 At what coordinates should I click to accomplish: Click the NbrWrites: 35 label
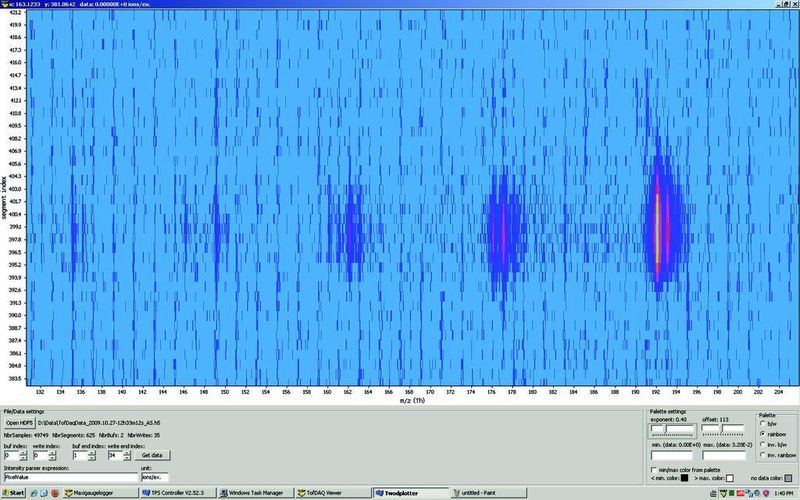tap(143, 435)
